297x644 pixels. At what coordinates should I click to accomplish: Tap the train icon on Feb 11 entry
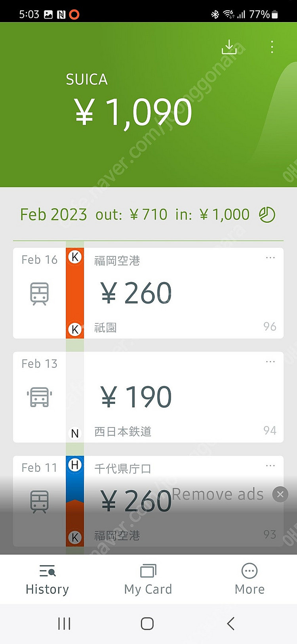point(40,502)
